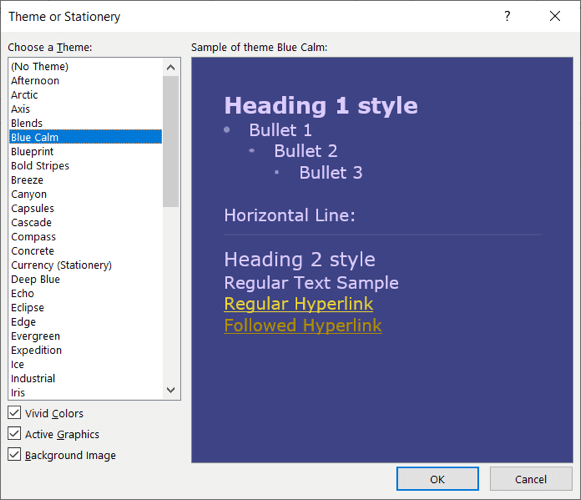Click the theme list scroll-up arrow

coord(171,67)
